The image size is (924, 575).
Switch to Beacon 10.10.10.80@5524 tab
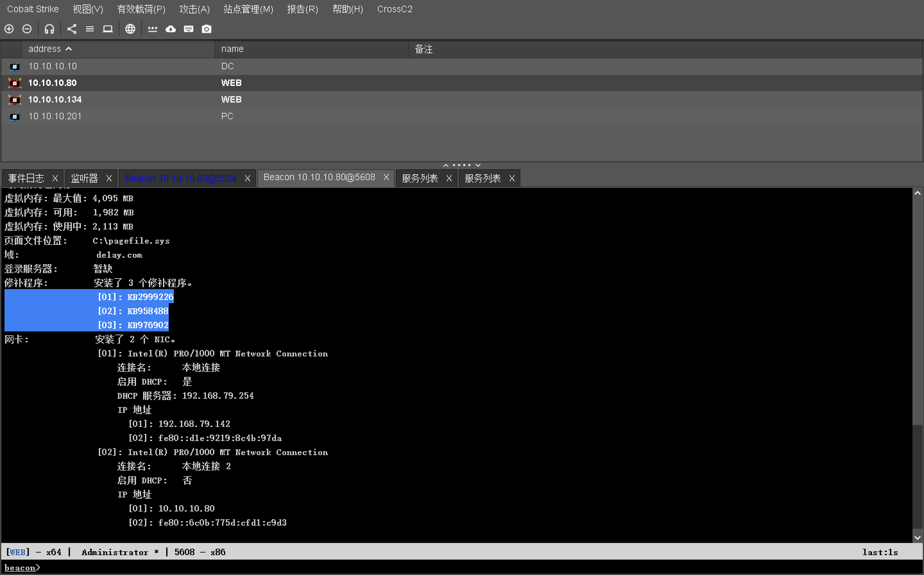click(180, 178)
